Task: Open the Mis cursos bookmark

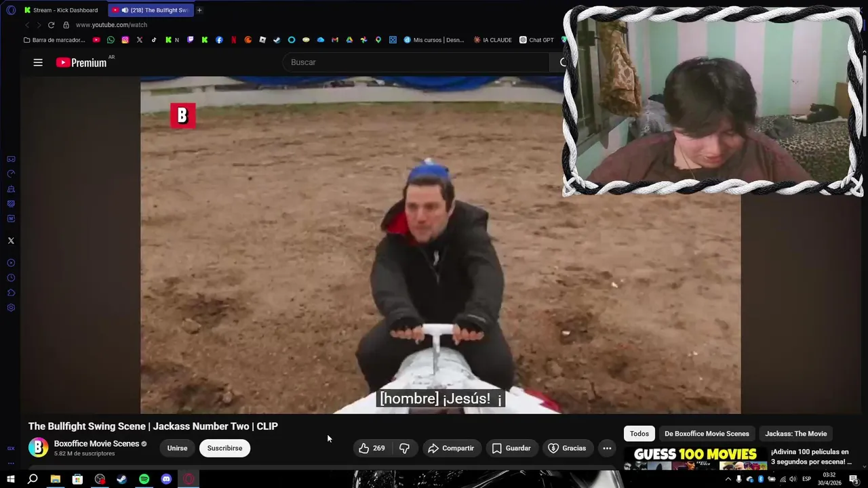Action: click(x=434, y=40)
